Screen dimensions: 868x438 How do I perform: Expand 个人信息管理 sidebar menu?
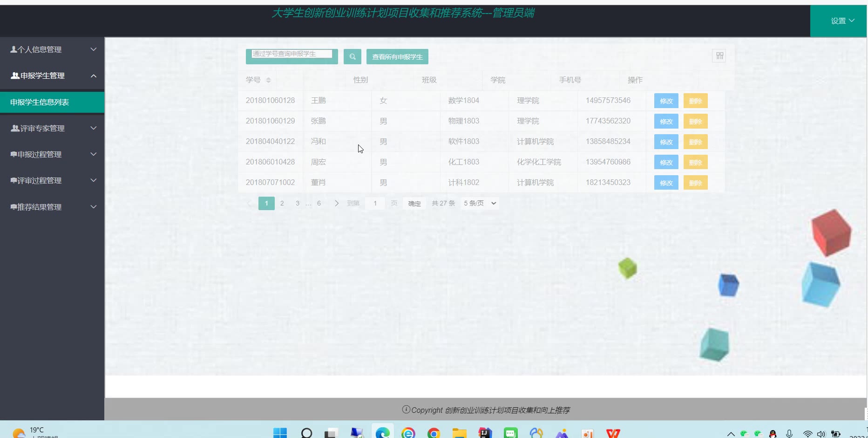pyautogui.click(x=52, y=49)
